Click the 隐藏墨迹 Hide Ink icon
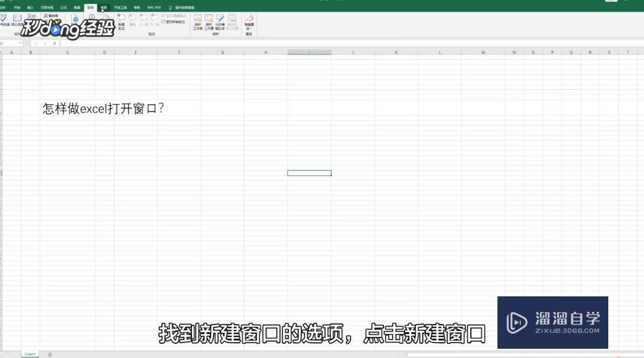The width and height of the screenshot is (644, 358). [x=249, y=19]
